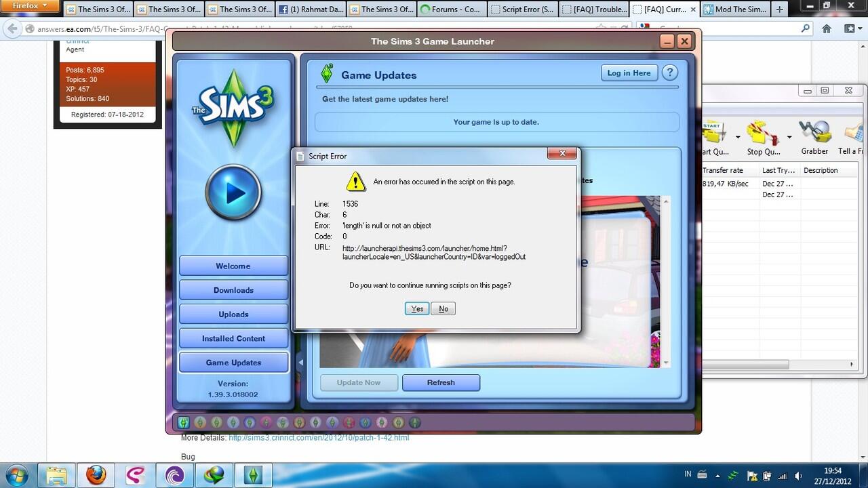
Task: Open the Firefox menu button
Action: click(31, 6)
